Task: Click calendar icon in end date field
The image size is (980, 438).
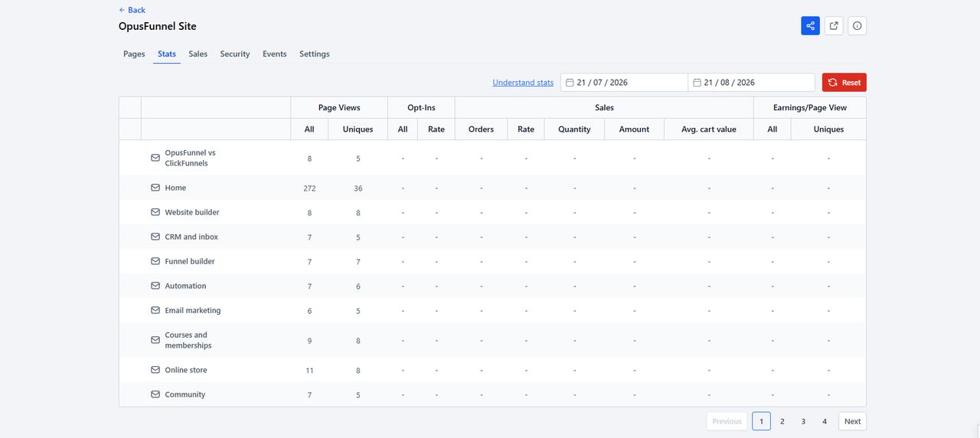Action: pyautogui.click(x=697, y=83)
